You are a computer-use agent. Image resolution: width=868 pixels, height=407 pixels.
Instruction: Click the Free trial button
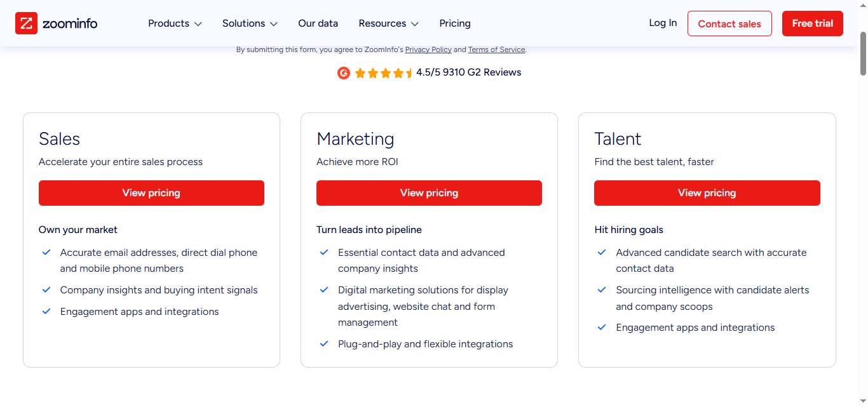click(812, 23)
